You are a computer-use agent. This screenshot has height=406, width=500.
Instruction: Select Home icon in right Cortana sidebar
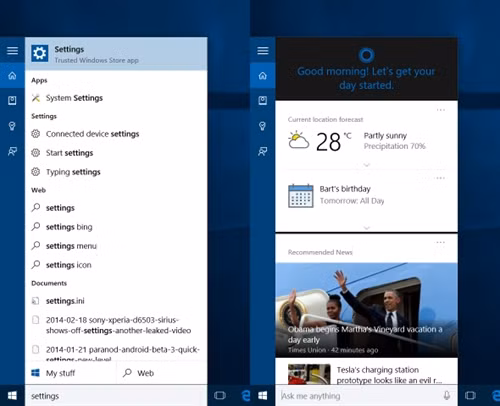coord(263,76)
